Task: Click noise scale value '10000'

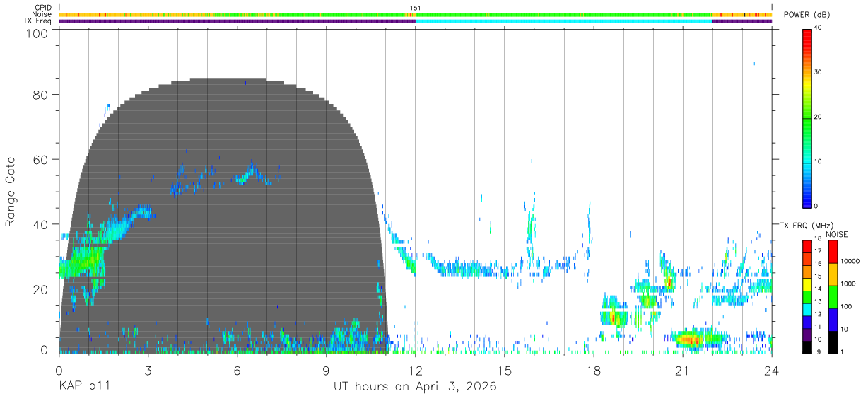Action: [850, 261]
